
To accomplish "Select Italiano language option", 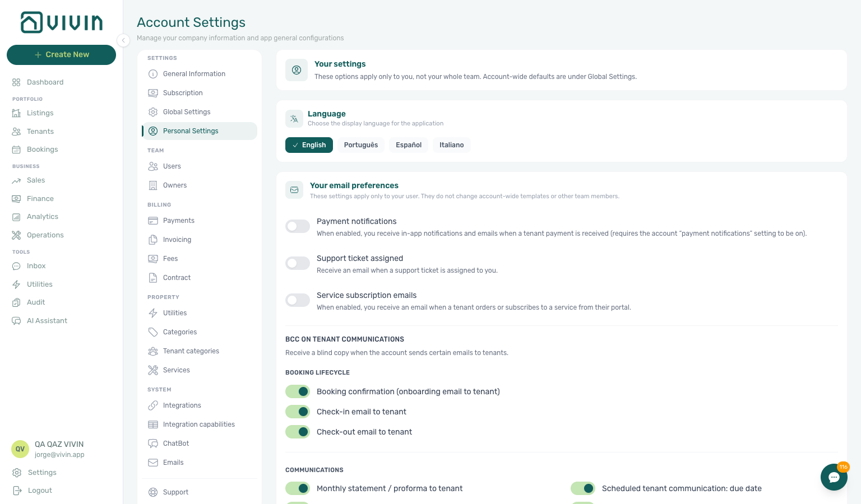I will [x=452, y=145].
